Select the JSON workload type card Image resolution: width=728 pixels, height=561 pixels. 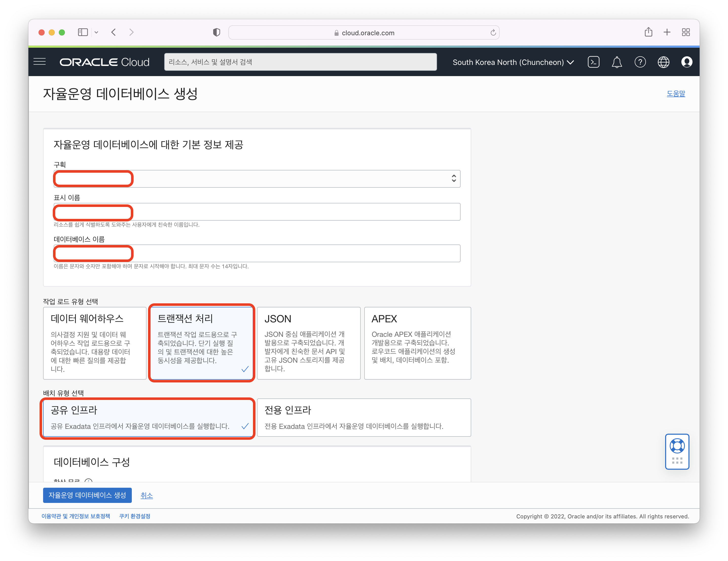[309, 343]
